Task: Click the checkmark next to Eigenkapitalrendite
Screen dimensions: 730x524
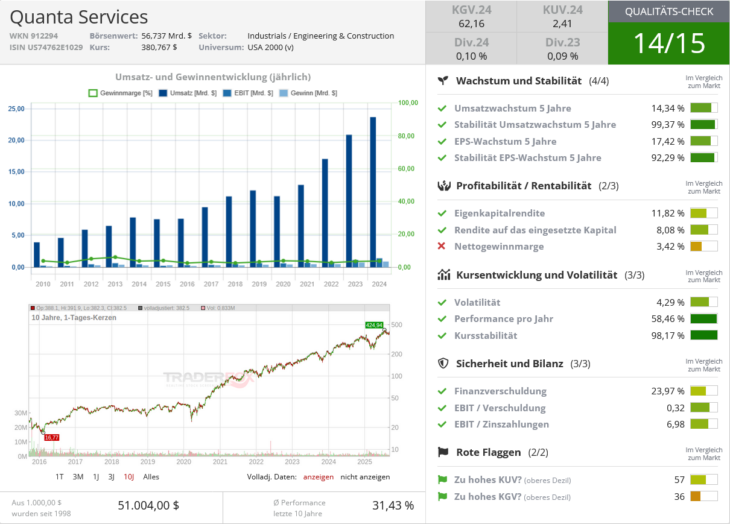Action: point(442,213)
